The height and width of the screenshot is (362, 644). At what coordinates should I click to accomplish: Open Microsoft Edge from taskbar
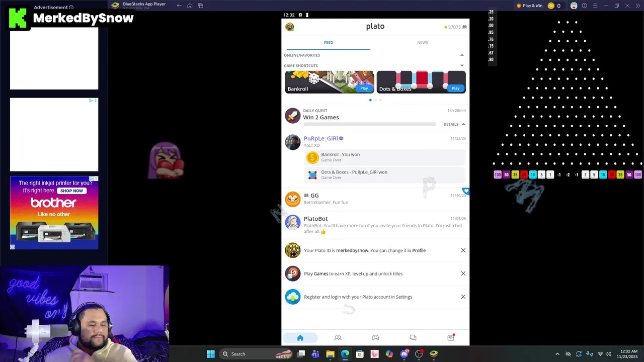(345, 354)
